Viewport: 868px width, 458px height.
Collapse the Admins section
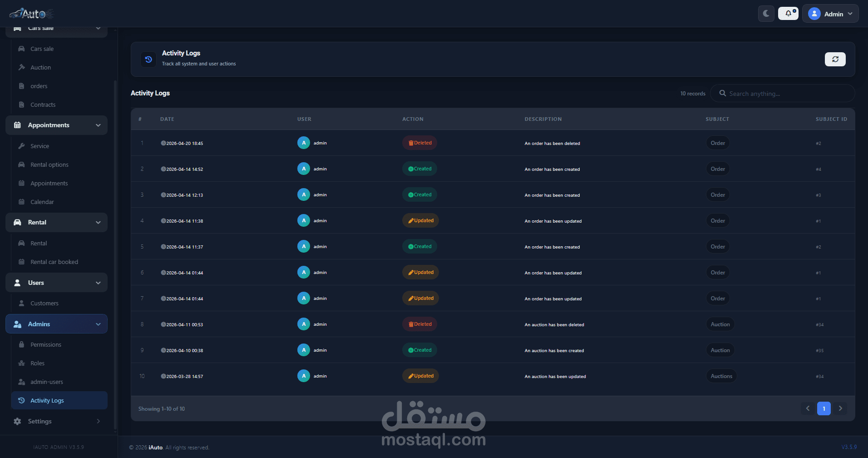click(x=56, y=324)
